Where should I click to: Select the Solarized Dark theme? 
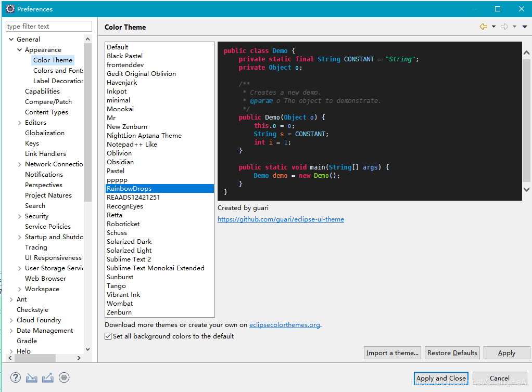click(160, 242)
